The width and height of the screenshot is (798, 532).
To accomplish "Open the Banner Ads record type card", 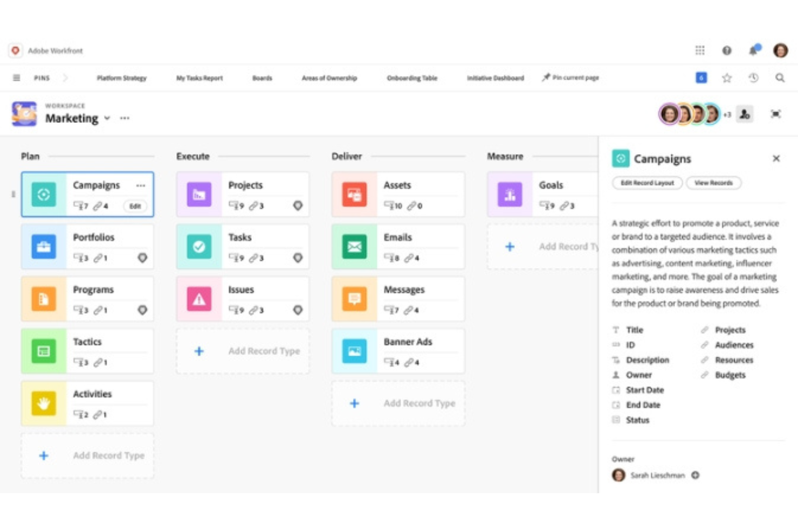I will click(x=398, y=351).
